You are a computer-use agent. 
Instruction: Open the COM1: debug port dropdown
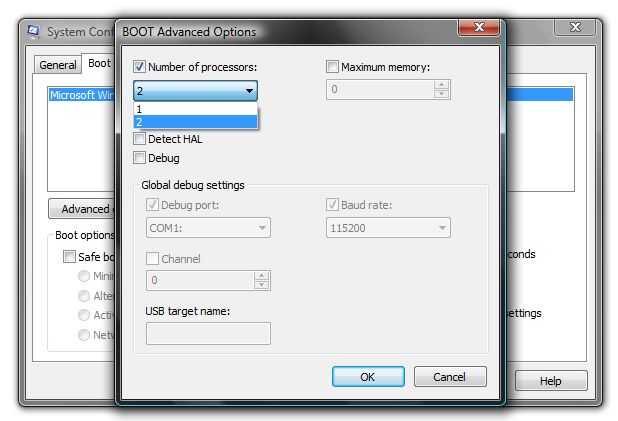(x=262, y=228)
